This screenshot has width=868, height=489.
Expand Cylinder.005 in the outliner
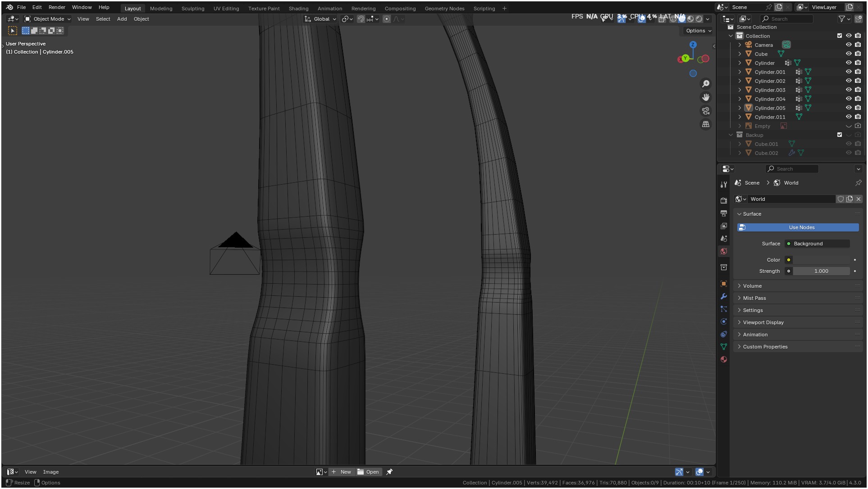pyautogui.click(x=740, y=108)
